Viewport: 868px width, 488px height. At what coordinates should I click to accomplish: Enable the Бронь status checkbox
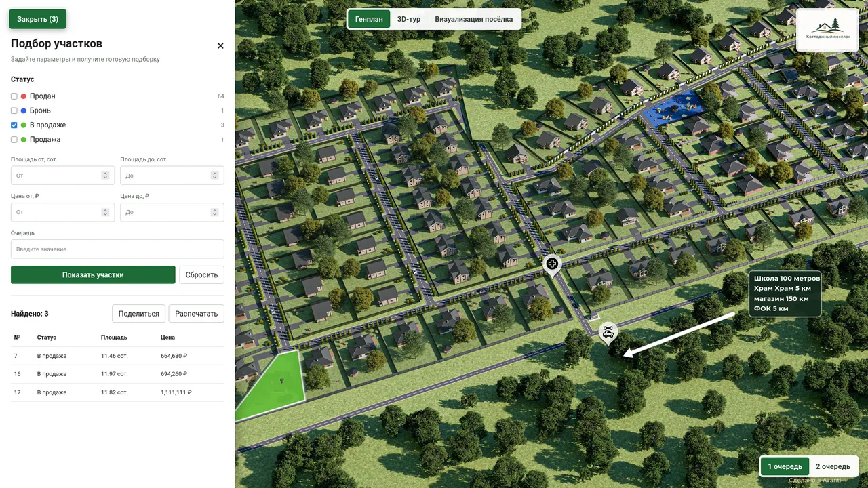click(x=14, y=110)
